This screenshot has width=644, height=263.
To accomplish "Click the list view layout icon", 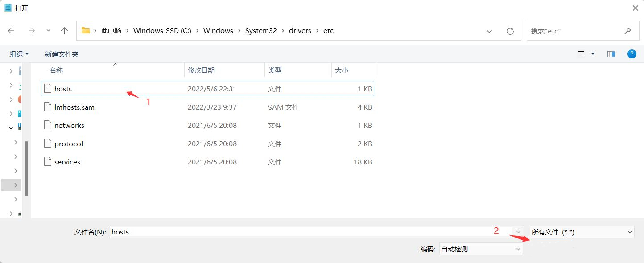I will pos(581,54).
